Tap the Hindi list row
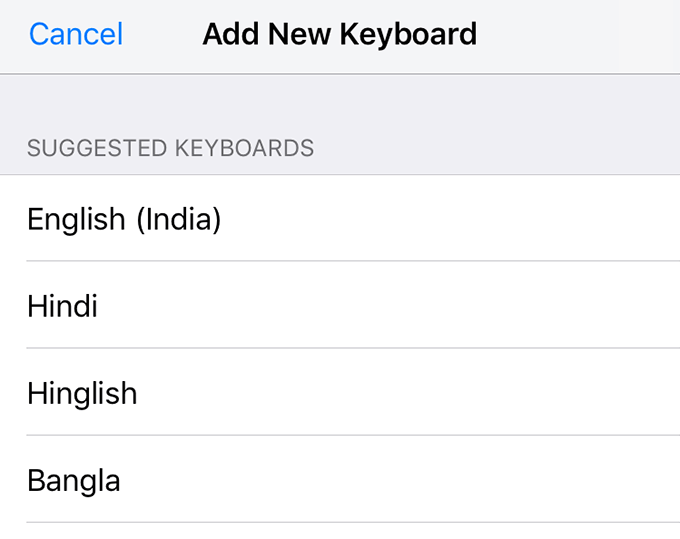The width and height of the screenshot is (680, 539). coord(340,306)
